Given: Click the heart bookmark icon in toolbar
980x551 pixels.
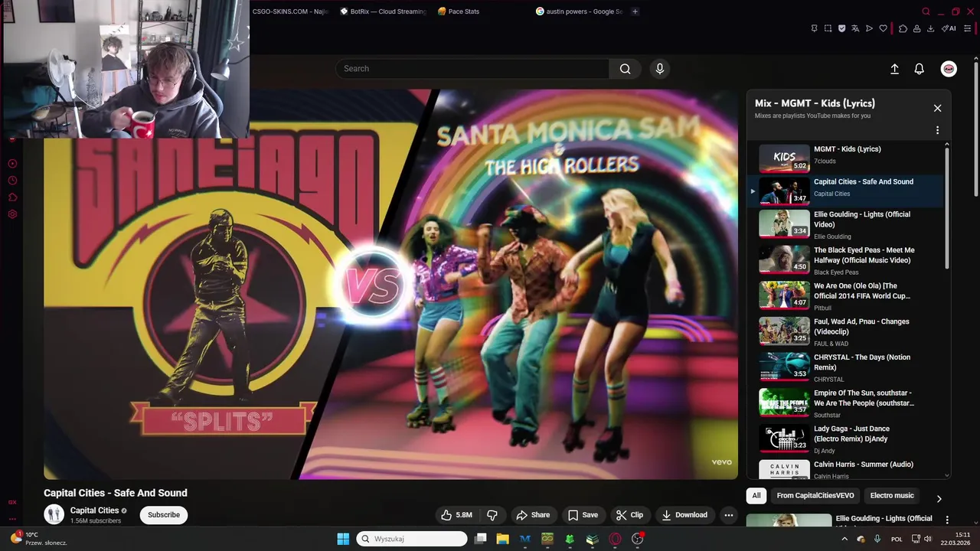Looking at the screenshot, I should pos(883,28).
